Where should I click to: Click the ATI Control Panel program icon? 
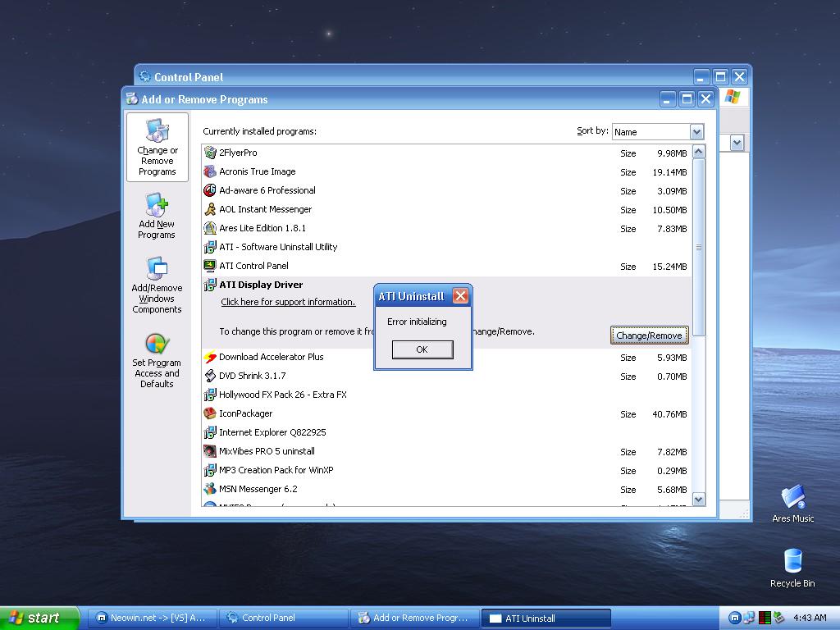212,267
